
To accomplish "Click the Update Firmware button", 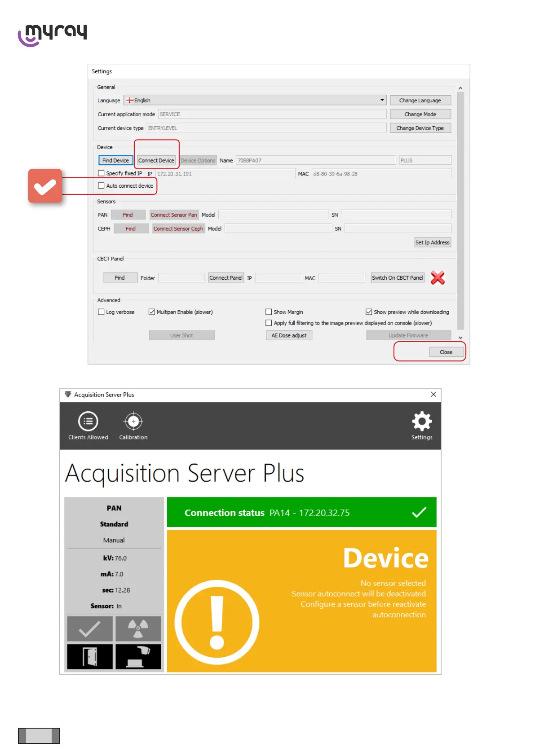I will [x=408, y=335].
